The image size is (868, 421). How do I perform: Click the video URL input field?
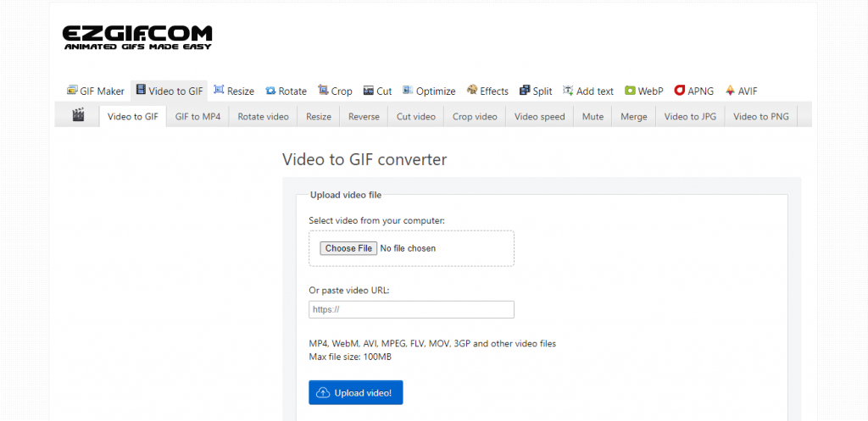[x=411, y=310]
